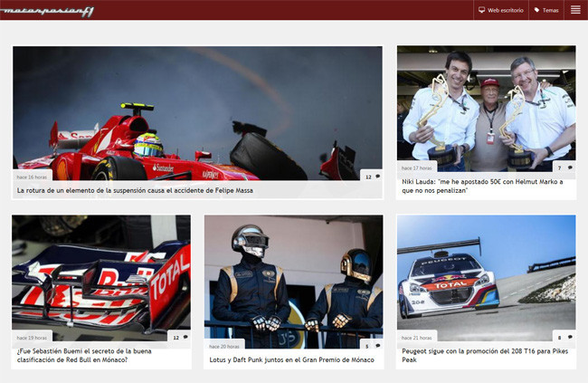Image resolution: width=588 pixels, height=383 pixels.
Task: Click the 'hace 19 horas' timestamp
Action: [x=32, y=338]
